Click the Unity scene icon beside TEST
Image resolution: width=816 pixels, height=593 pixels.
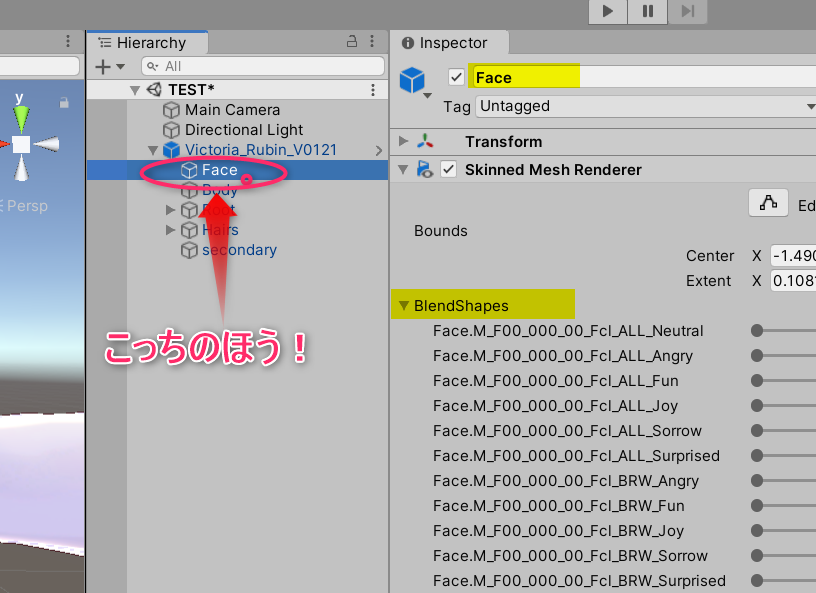click(154, 90)
